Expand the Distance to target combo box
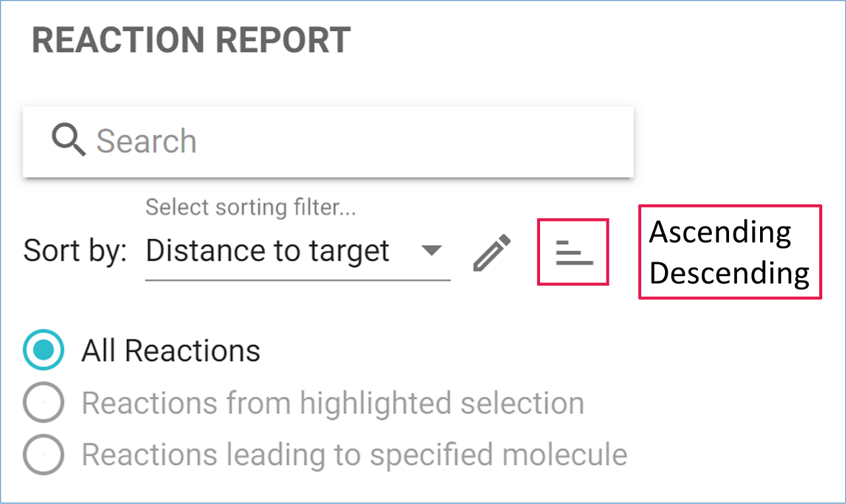846x504 pixels. [297, 252]
